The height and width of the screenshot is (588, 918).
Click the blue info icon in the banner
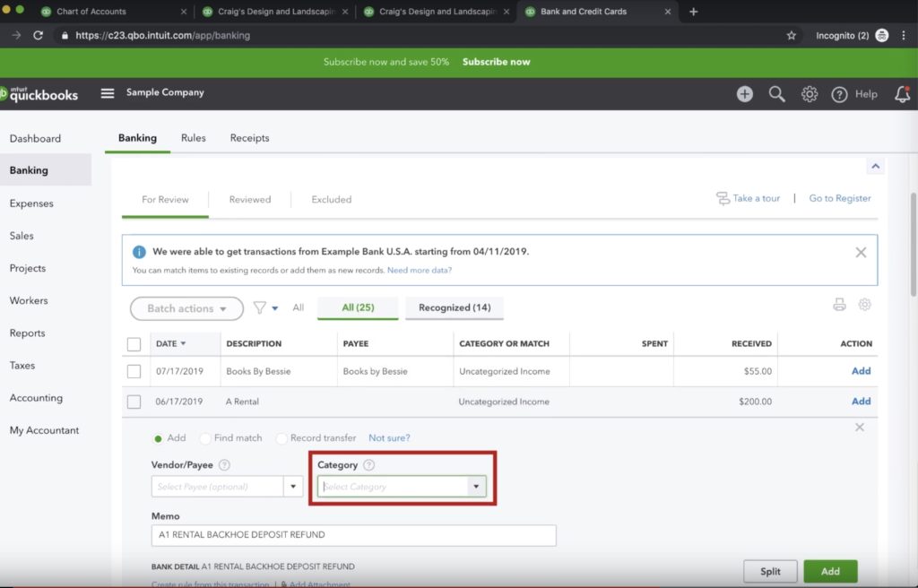pos(139,252)
